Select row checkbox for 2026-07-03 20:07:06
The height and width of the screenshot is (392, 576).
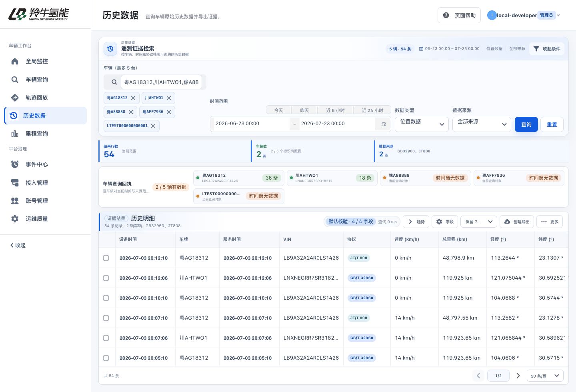[106, 338]
